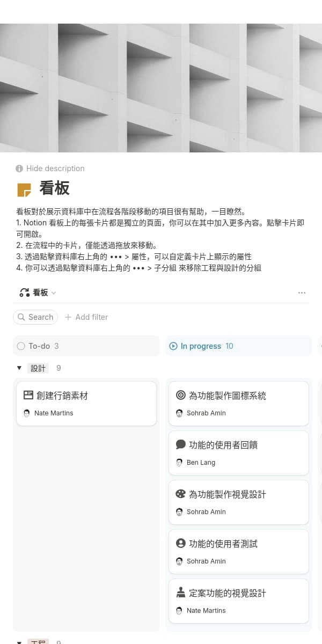Click the speech bubble icon on 功能的使用者回饋
Screen dimensions: 322x644
pyautogui.click(x=180, y=444)
